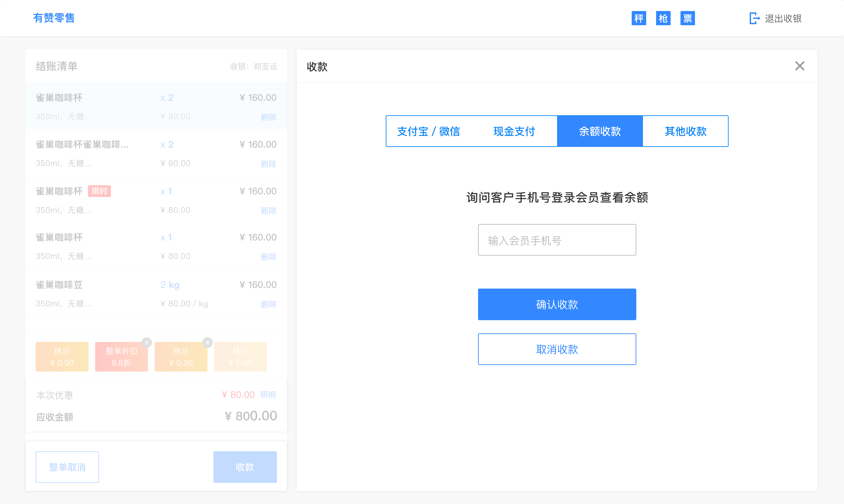Click 退出收银 link
This screenshot has width=844, height=504.
pyautogui.click(x=783, y=18)
